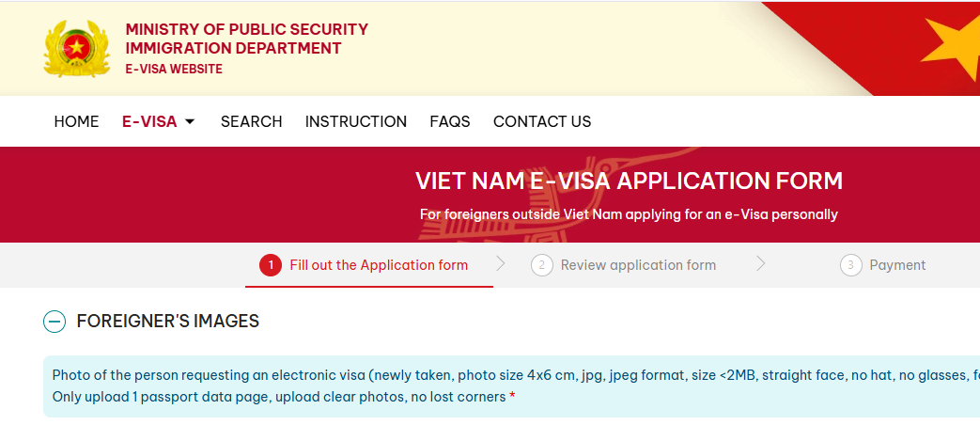Click the step 3 number circle

coord(850,265)
